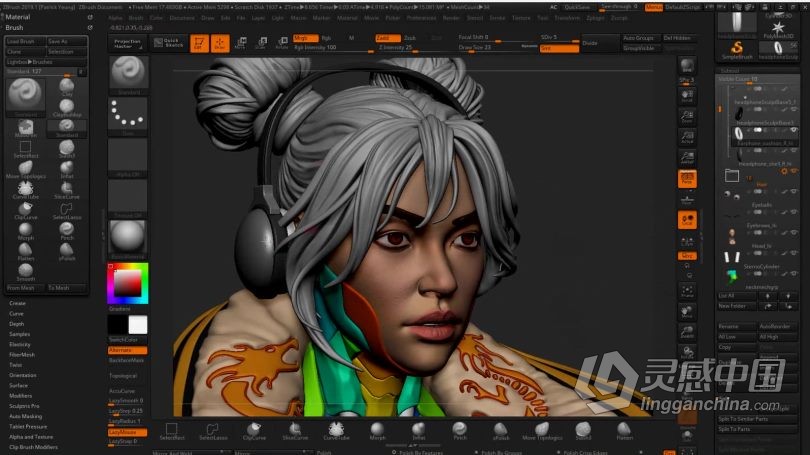The image size is (810, 455).
Task: Open the Document menu
Action: [x=182, y=18]
